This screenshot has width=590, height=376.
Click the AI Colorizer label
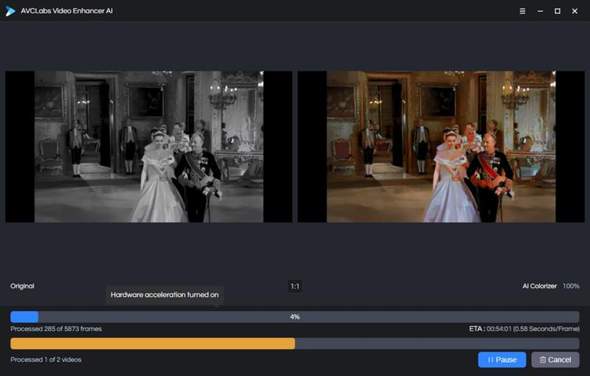click(539, 286)
